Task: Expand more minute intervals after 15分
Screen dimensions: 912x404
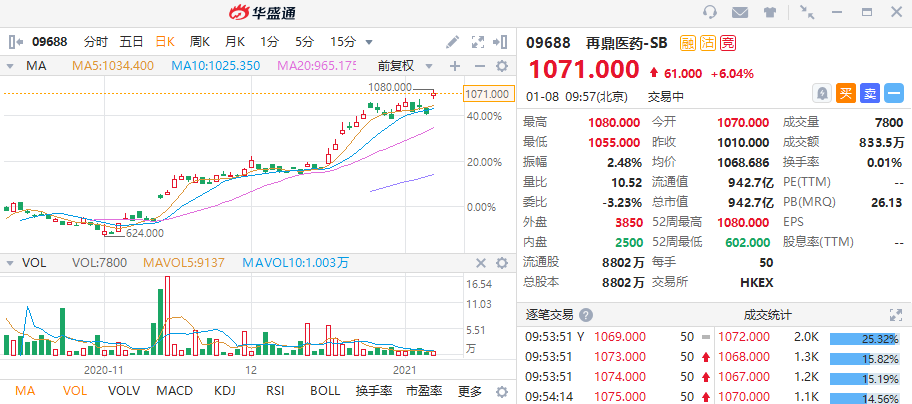Action: tap(369, 42)
